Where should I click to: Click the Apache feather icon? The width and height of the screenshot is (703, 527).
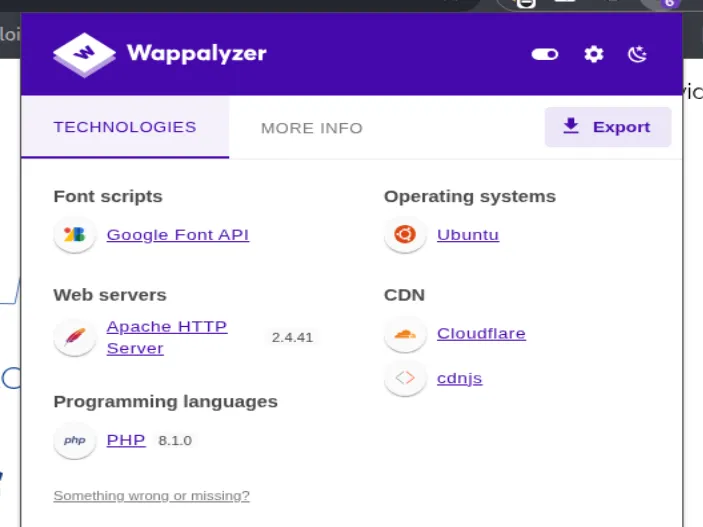pos(74,337)
